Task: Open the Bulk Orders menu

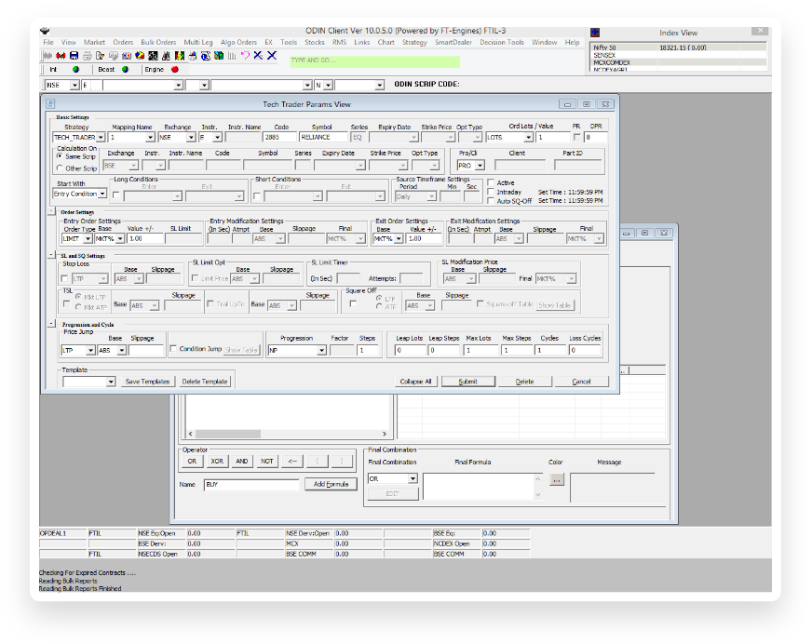Action: 158,43
